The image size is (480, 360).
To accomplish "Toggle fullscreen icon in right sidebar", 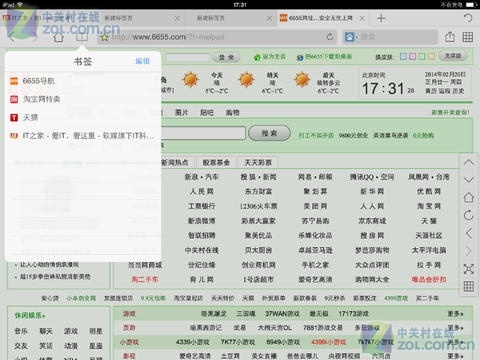I will pyautogui.click(x=469, y=269).
